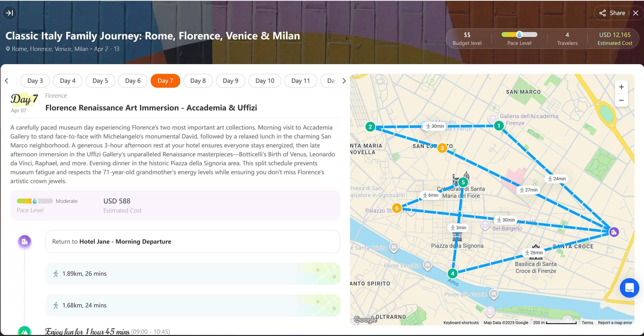Screen dimensions: 644x336
Task: Select map stop marker number 2
Action: [x=370, y=126]
